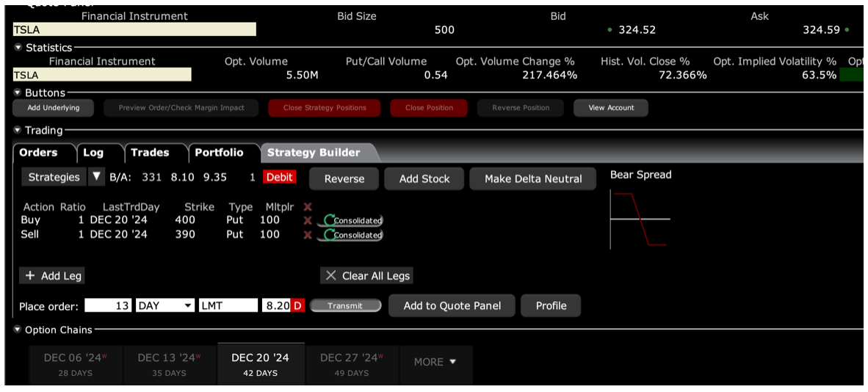The width and height of the screenshot is (868, 392).
Task: Remove the Sell 390 Put leg
Action: (308, 235)
